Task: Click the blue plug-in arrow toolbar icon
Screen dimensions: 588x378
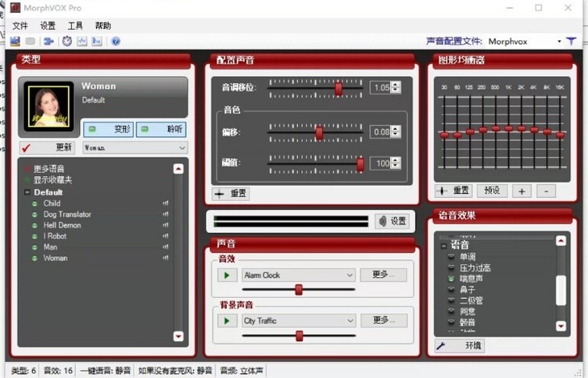Action: pyautogui.click(x=48, y=41)
